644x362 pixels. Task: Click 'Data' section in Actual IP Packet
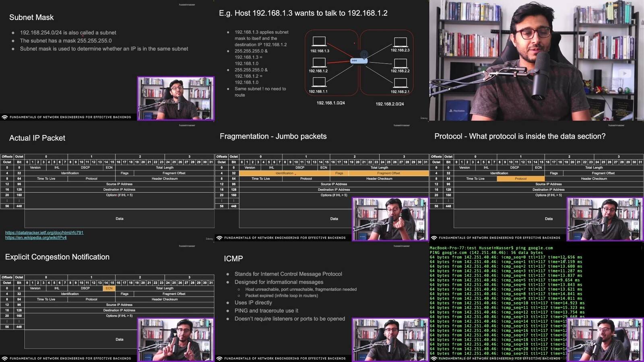click(119, 219)
